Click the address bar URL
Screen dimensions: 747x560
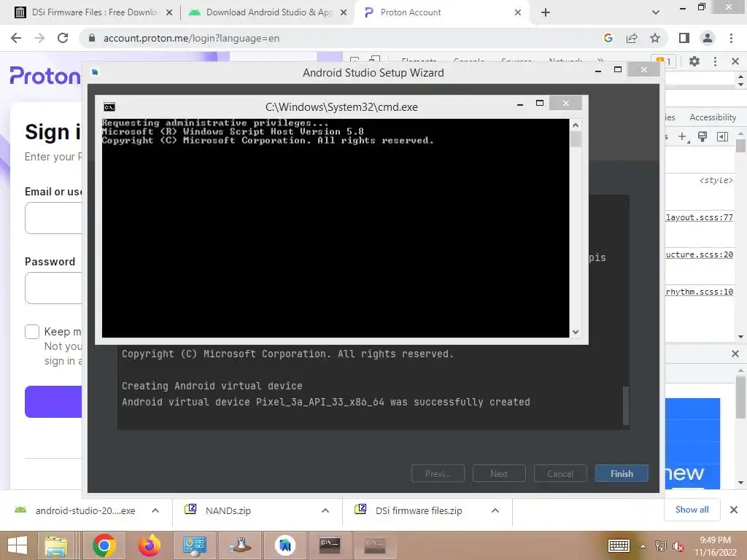[191, 38]
